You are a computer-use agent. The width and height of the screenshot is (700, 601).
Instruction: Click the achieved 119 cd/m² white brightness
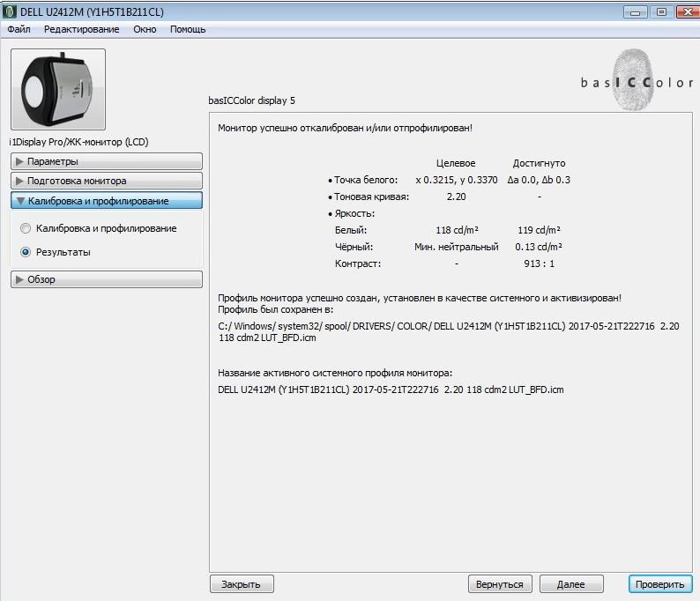539,230
